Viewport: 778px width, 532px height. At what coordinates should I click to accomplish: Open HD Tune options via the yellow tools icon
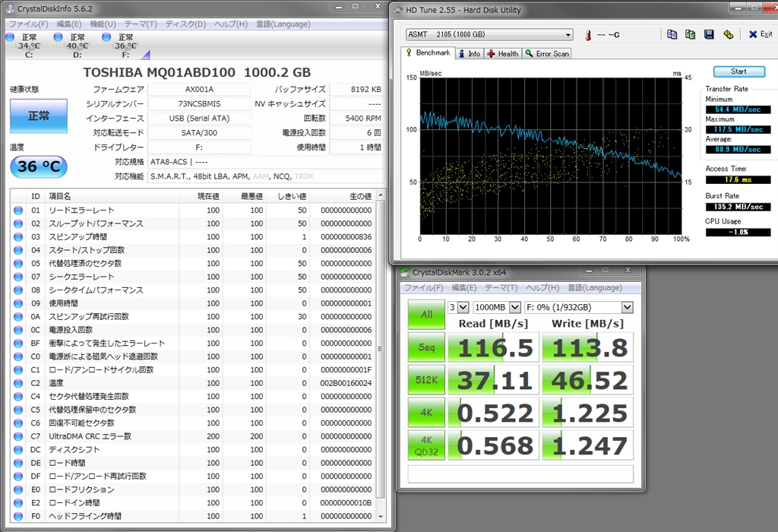728,34
